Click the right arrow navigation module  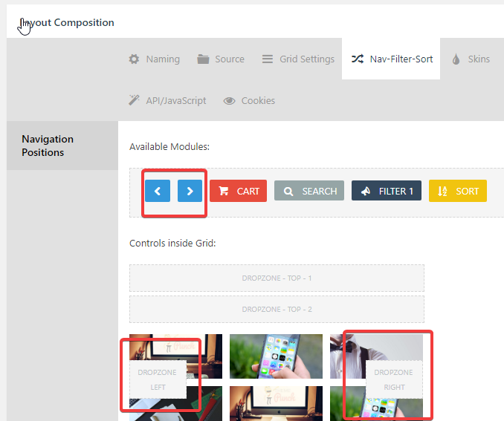(x=190, y=191)
